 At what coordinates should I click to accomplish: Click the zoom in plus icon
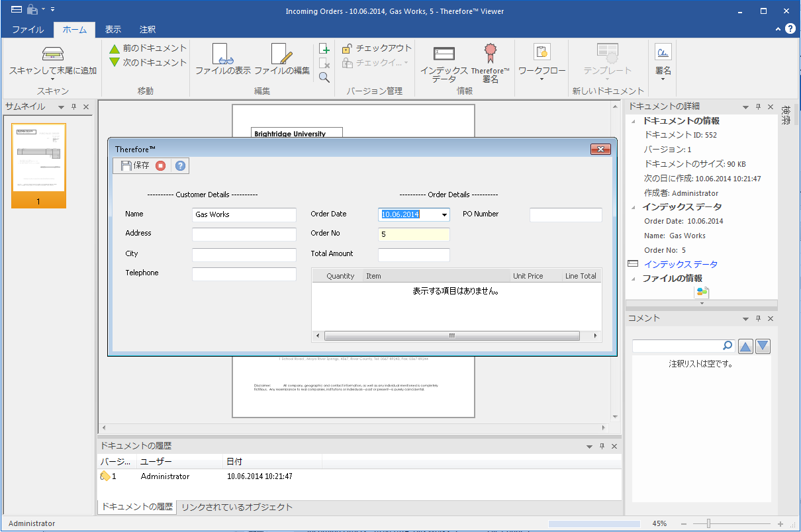coord(780,523)
